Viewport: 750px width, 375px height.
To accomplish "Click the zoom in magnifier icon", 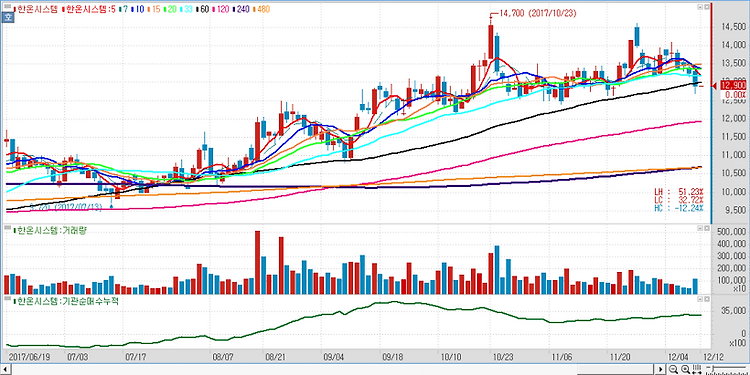I will (684, 369).
